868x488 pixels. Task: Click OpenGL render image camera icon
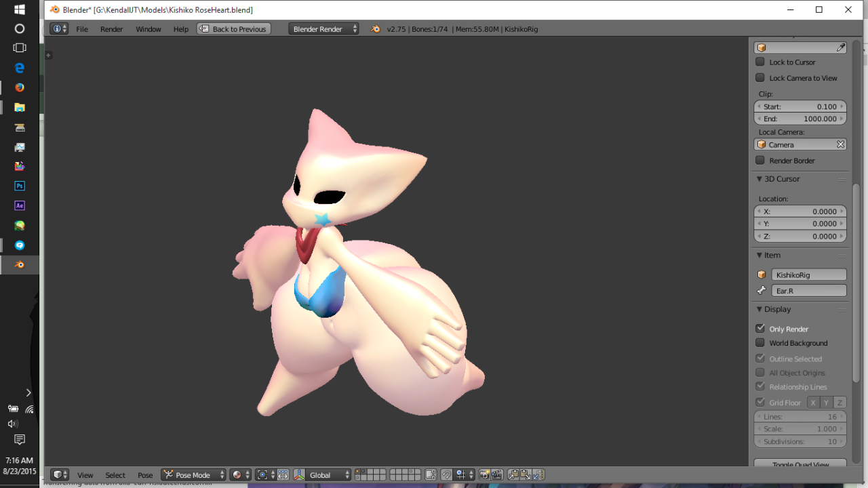(x=485, y=475)
